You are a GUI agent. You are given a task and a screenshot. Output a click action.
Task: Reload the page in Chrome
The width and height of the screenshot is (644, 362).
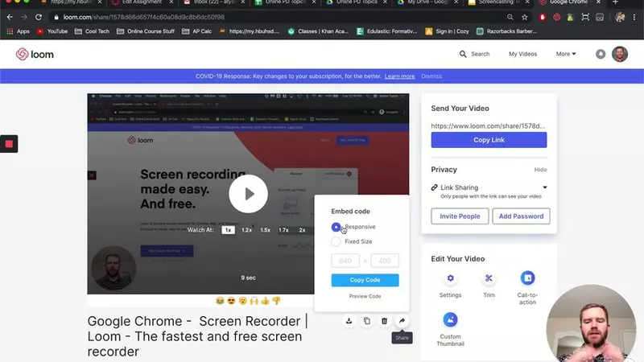tap(38, 17)
